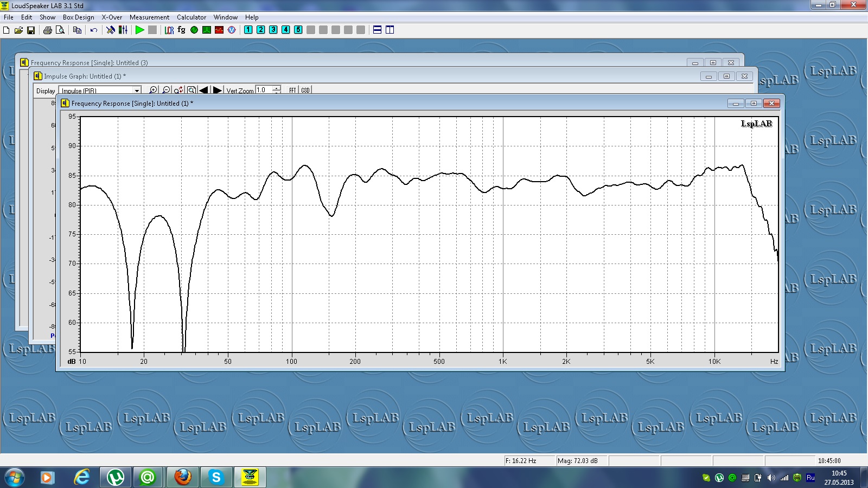Adjust Vert Zoom spinner arrows
This screenshot has width=868, height=488.
pyautogui.click(x=277, y=90)
